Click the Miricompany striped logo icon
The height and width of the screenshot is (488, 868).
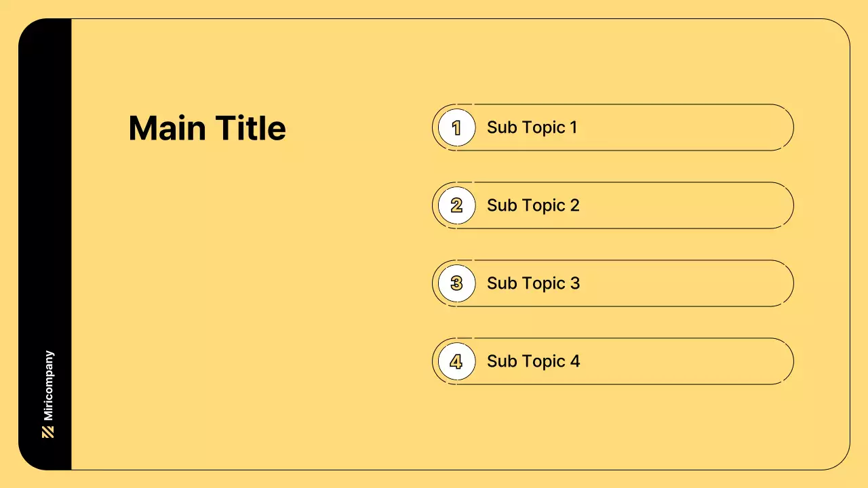48,432
